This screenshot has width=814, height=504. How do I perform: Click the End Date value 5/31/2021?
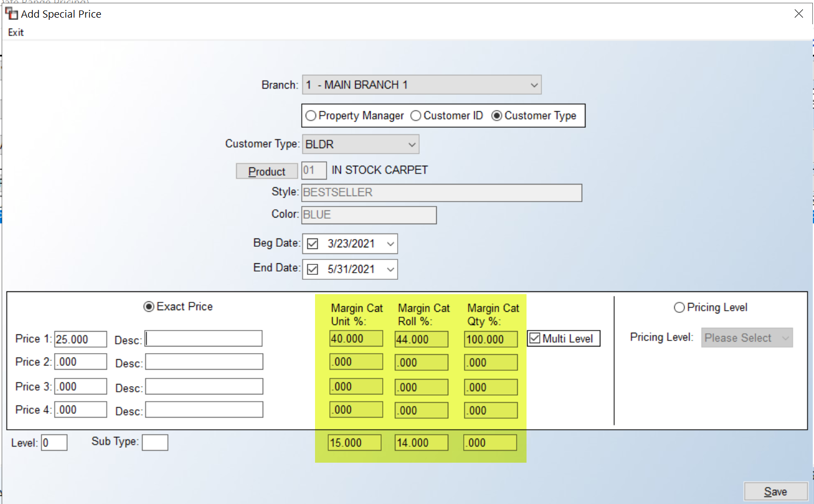[x=351, y=269]
